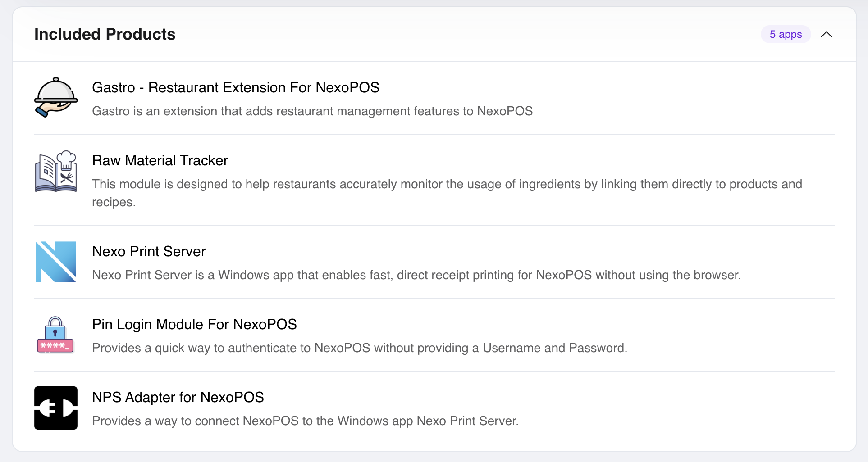Click the Included Products heading
This screenshot has height=462, width=868.
click(105, 34)
